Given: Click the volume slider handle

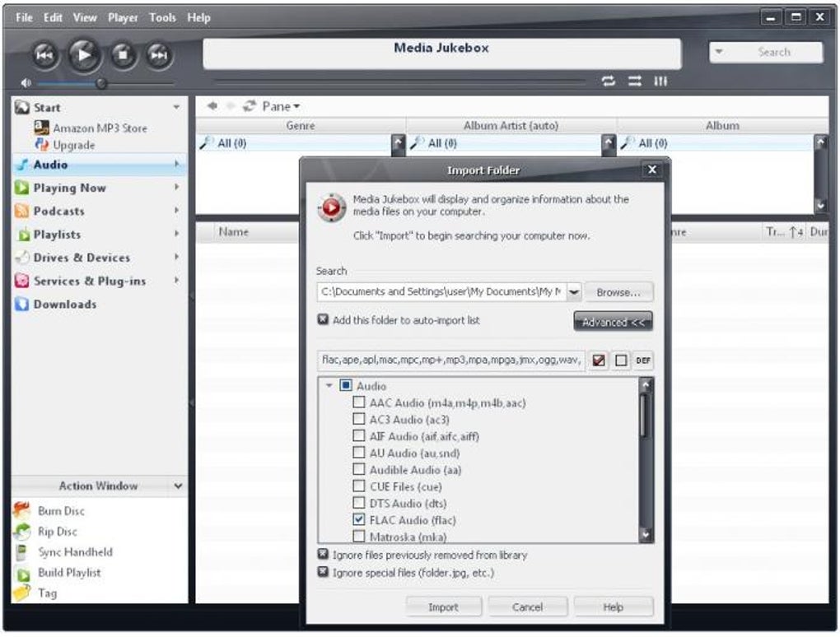Looking at the screenshot, I should click(101, 83).
